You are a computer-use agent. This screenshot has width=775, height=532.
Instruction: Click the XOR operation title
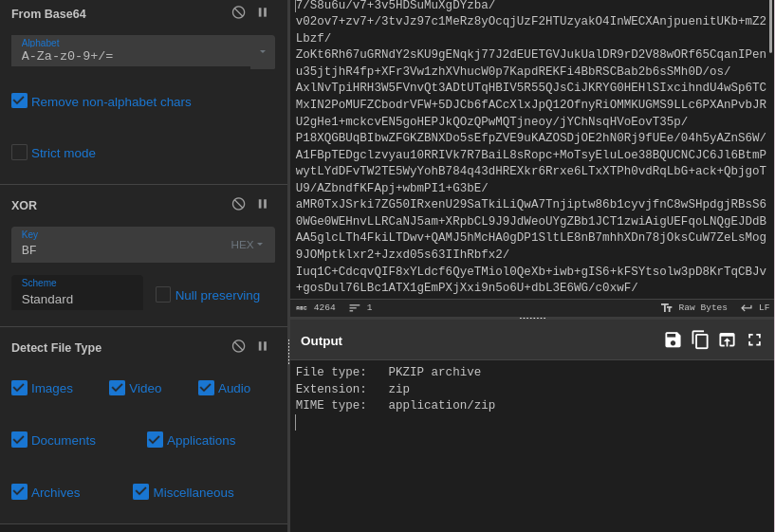point(25,206)
